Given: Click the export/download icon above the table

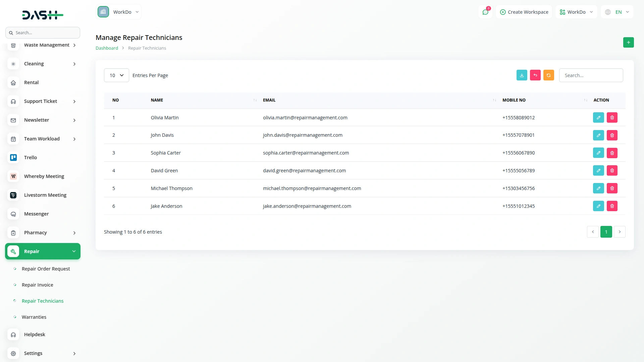Looking at the screenshot, I should (x=522, y=75).
